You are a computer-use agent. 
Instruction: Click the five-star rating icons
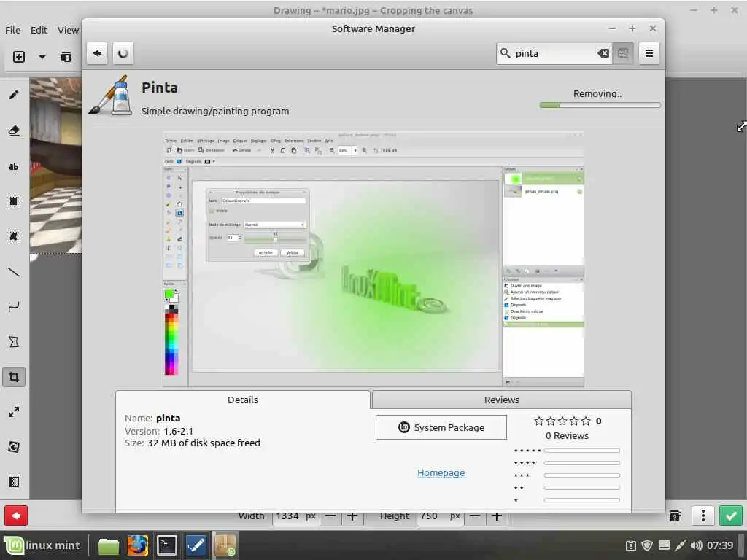tap(562, 421)
